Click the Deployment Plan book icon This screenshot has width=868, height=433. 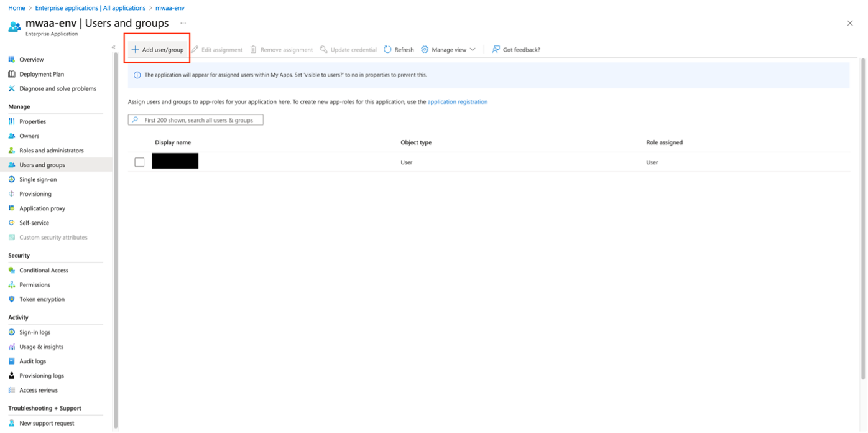[11, 74]
